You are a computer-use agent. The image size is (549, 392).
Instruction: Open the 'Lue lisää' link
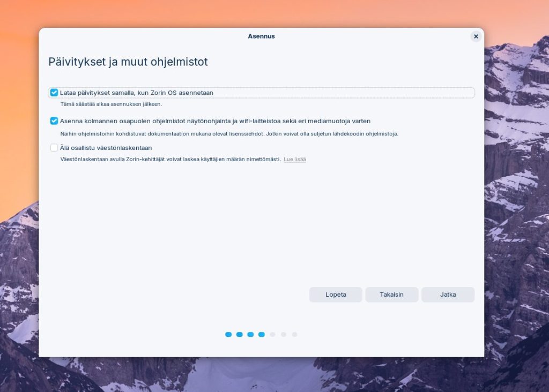pyautogui.click(x=295, y=159)
